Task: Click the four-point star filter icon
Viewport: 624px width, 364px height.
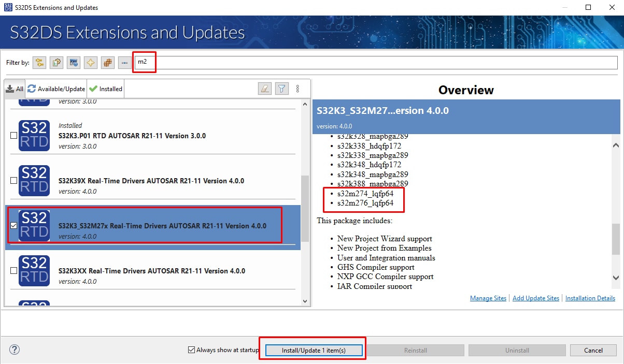Action: pyautogui.click(x=91, y=63)
